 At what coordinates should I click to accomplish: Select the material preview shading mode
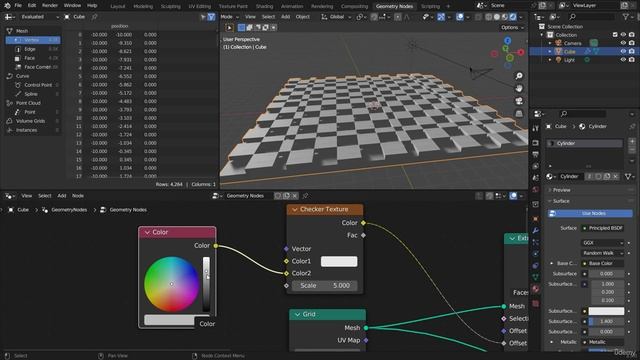(x=505, y=17)
